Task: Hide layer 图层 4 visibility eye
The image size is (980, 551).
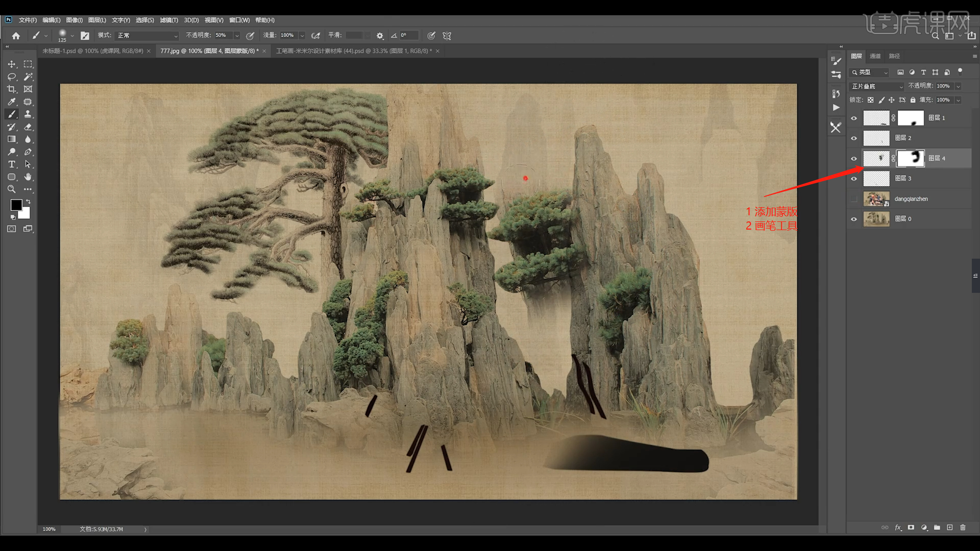Action: pyautogui.click(x=854, y=159)
